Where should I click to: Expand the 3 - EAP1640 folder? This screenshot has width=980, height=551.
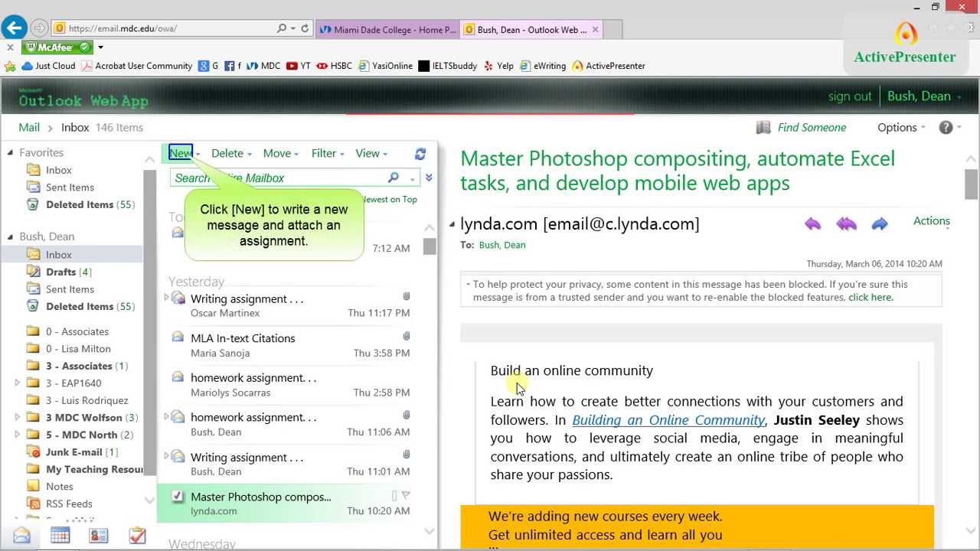click(x=18, y=383)
